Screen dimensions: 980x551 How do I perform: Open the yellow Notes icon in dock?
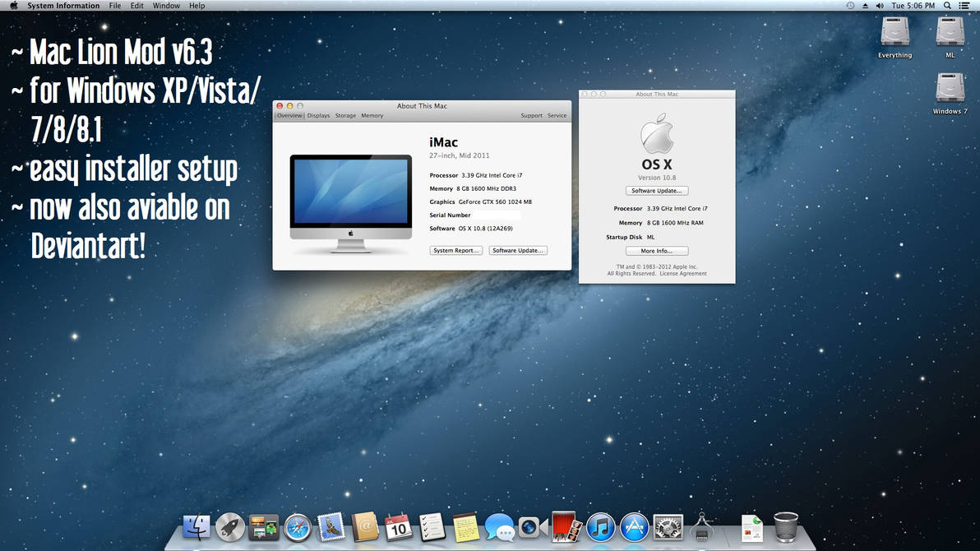tap(465, 527)
